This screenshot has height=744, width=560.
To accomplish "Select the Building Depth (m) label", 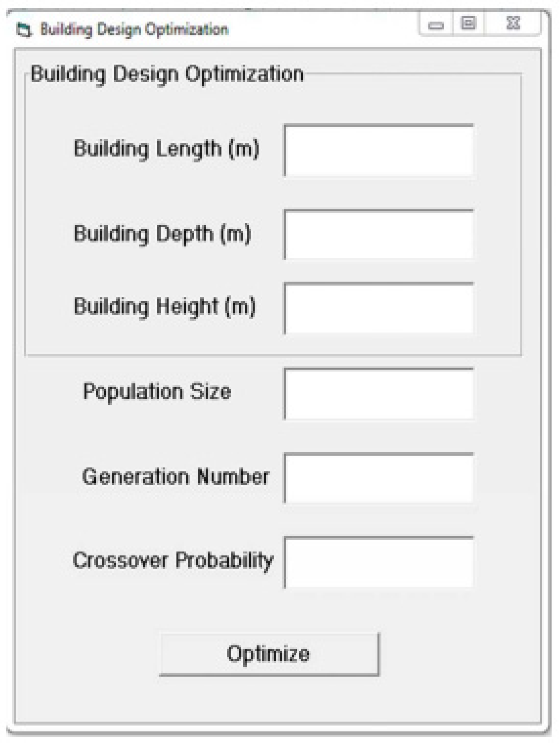I will click(x=163, y=233).
